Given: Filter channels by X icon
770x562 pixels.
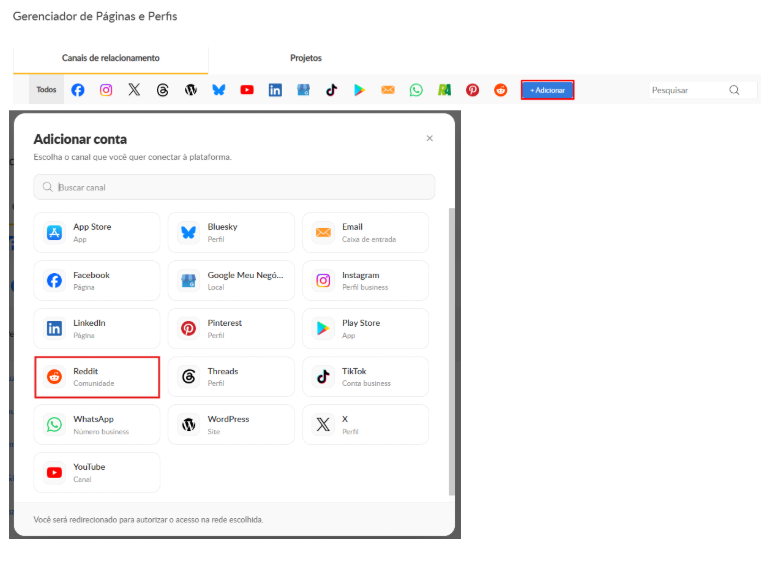Looking at the screenshot, I should coord(134,90).
